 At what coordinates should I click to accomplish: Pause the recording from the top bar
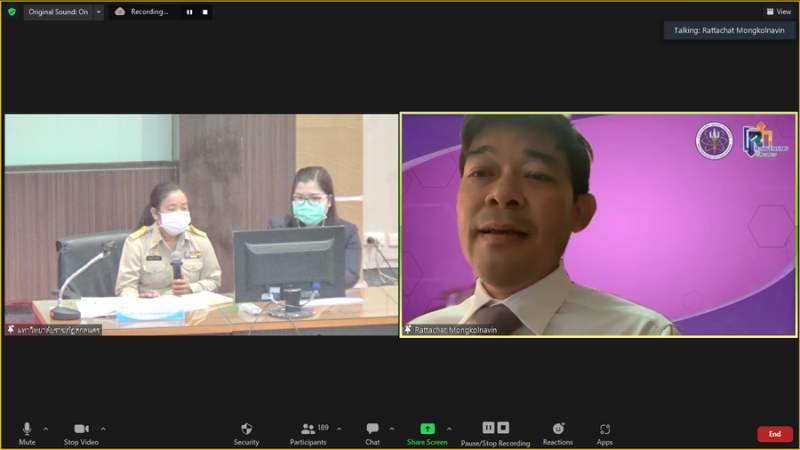(x=189, y=12)
